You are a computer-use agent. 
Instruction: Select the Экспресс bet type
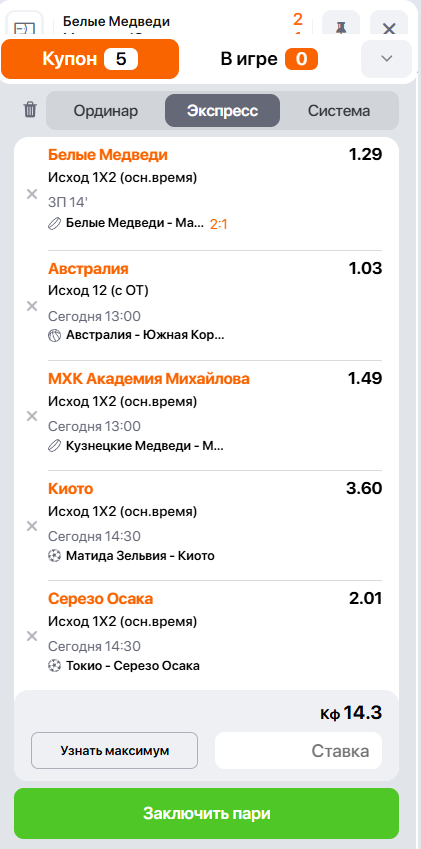coord(222,110)
